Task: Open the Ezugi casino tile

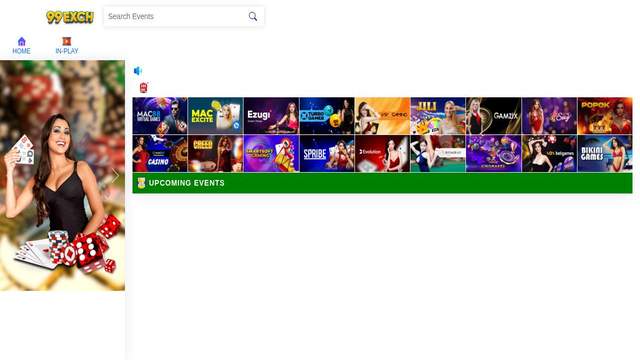Action: tap(271, 116)
